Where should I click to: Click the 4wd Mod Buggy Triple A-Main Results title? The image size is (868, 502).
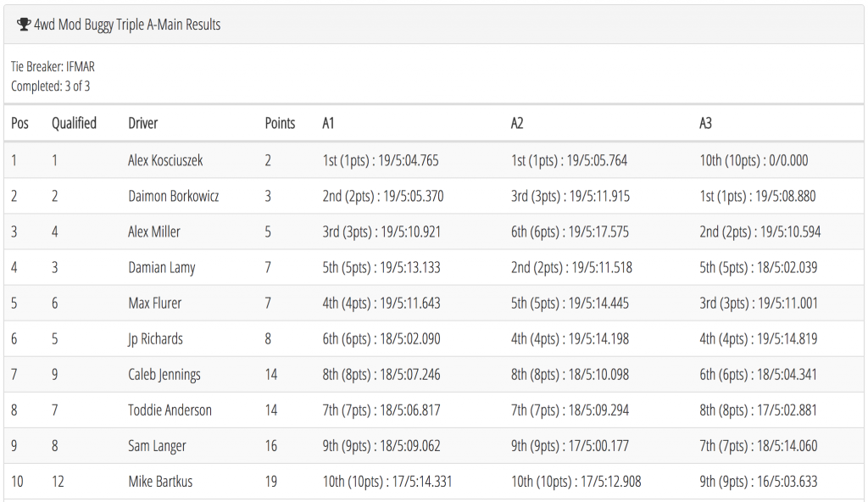point(127,25)
